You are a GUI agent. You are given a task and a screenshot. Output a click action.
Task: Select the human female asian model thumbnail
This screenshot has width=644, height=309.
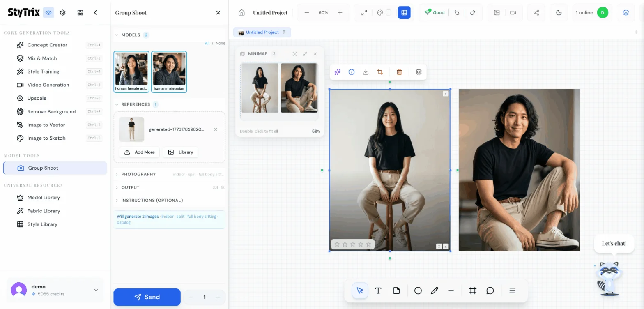click(131, 71)
